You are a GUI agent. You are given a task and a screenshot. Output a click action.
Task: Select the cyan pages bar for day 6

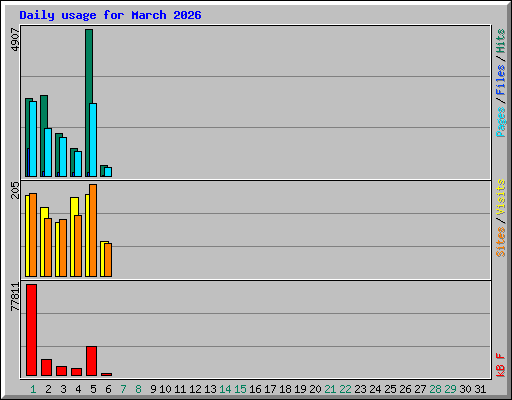click(108, 172)
